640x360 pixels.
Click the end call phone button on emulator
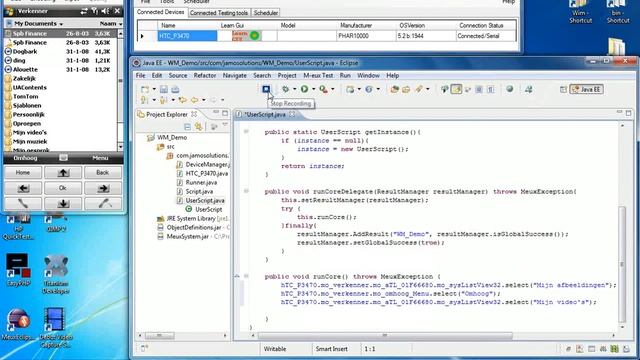pyautogui.click(x=103, y=203)
